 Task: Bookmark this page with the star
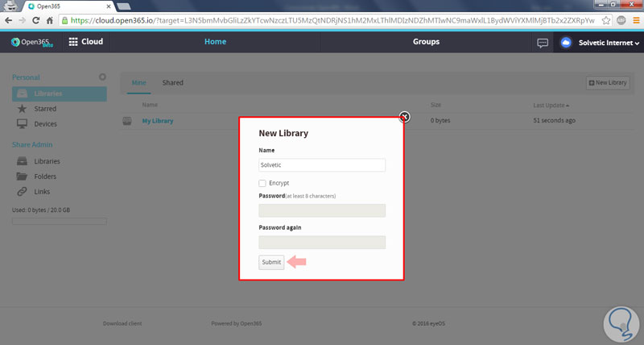(606, 20)
